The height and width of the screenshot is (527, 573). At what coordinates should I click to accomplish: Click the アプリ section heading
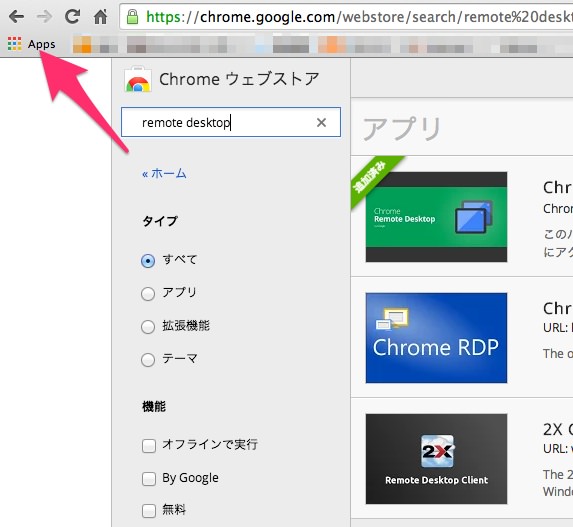[402, 128]
